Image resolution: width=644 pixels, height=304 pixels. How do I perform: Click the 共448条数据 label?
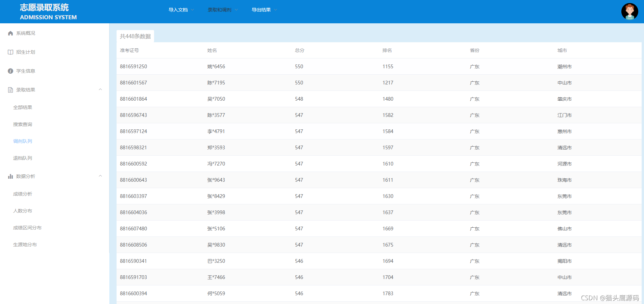(x=135, y=36)
